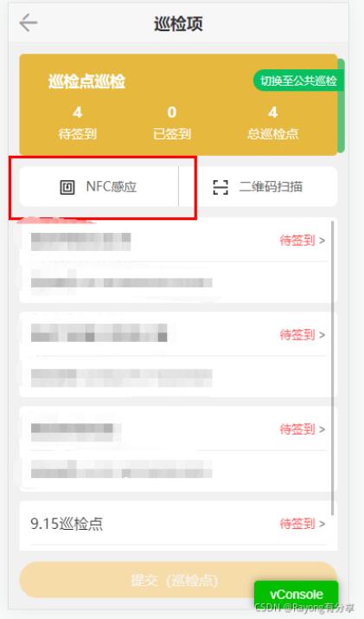The height and width of the screenshot is (619, 364).
Task: Tap the 待签到 count of 4
Action: 77,113
